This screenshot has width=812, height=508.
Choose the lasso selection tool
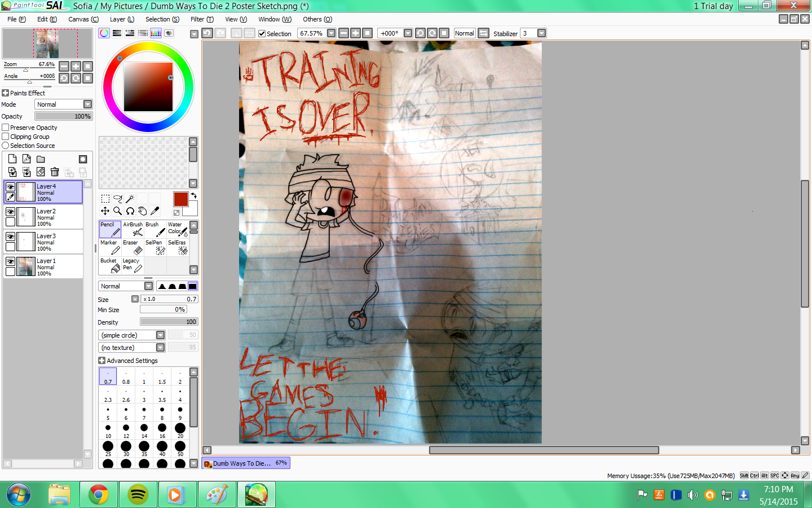coord(117,199)
